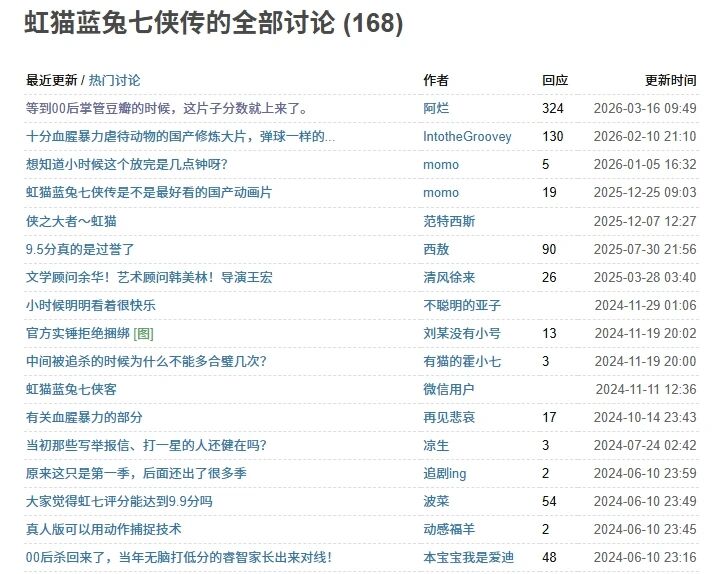Open discussion 等到00后掌管豆瓣的时候
The image size is (718, 574).
(x=166, y=108)
